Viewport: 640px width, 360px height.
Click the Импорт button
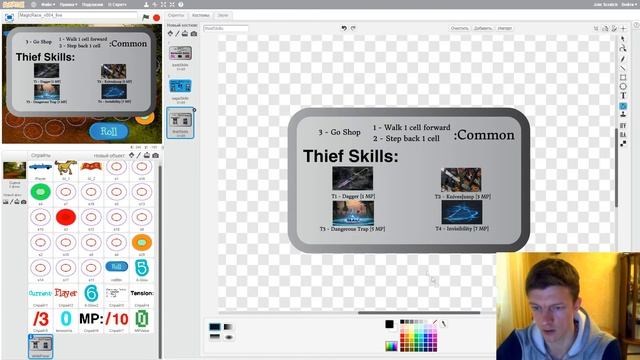coord(504,28)
